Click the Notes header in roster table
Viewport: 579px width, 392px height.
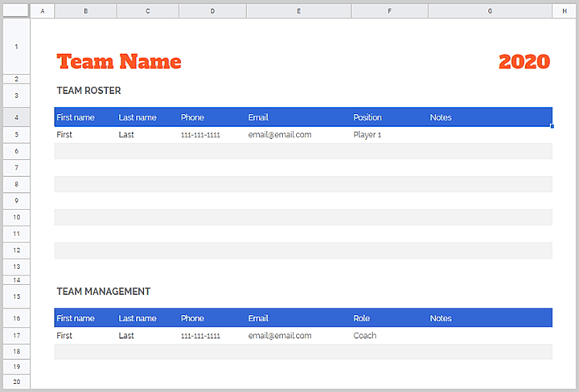(x=441, y=117)
